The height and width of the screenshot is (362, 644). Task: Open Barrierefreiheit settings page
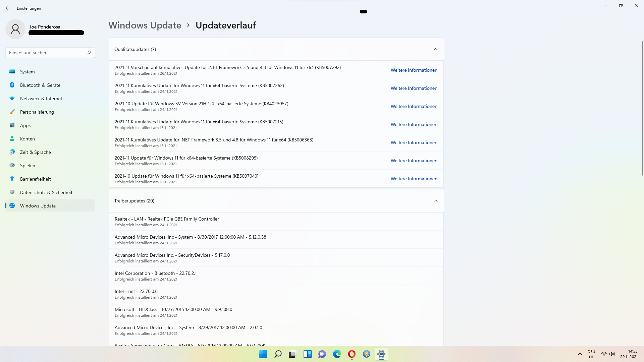35,179
